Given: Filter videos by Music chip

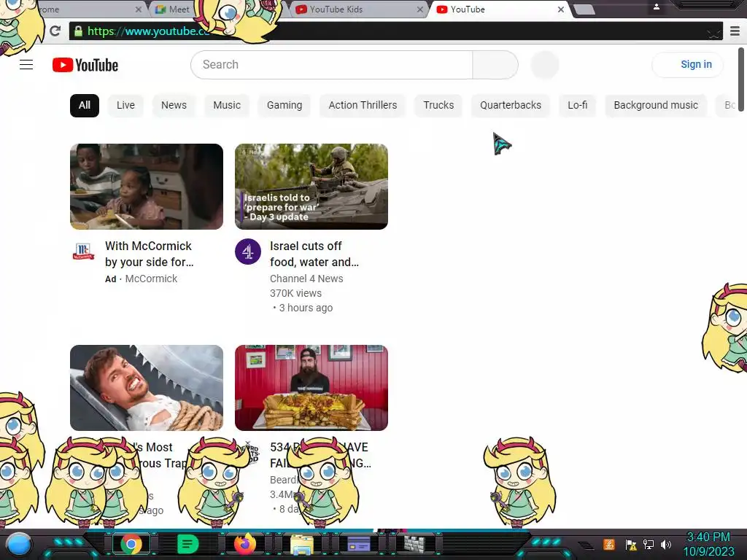Looking at the screenshot, I should [227, 105].
